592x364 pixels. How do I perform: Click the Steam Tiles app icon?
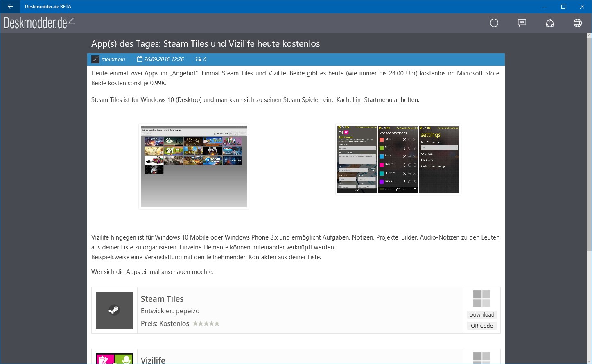click(x=114, y=310)
